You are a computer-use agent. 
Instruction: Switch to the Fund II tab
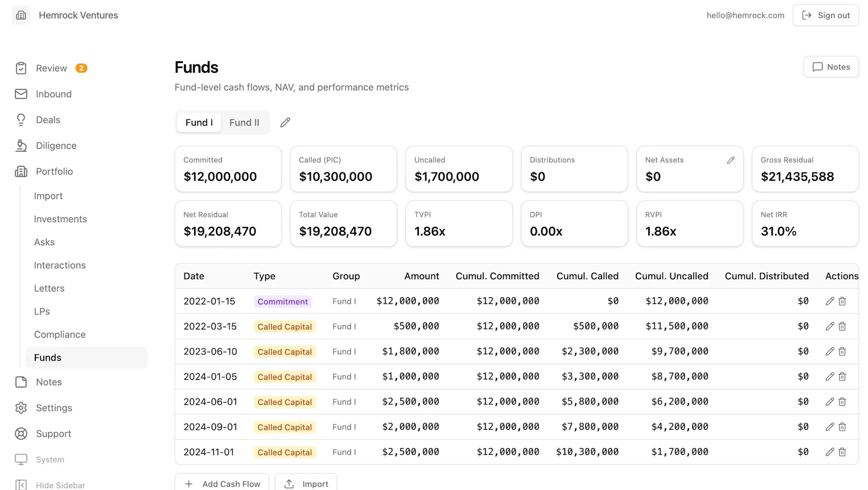tap(244, 123)
